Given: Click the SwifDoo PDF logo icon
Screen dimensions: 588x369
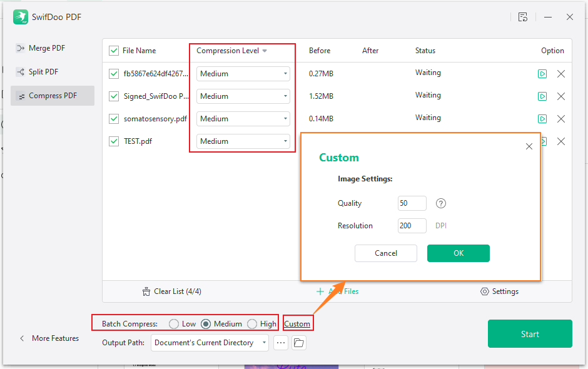Looking at the screenshot, I should (x=21, y=17).
